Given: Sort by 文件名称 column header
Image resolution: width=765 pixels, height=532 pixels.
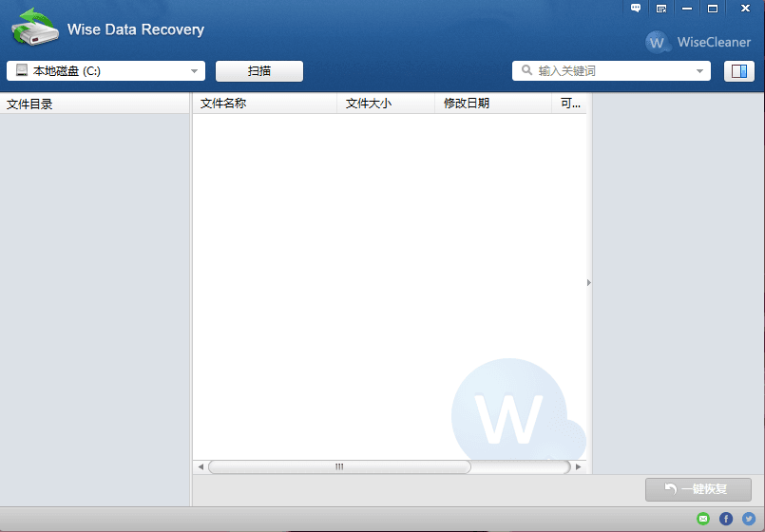Looking at the screenshot, I should coord(264,104).
